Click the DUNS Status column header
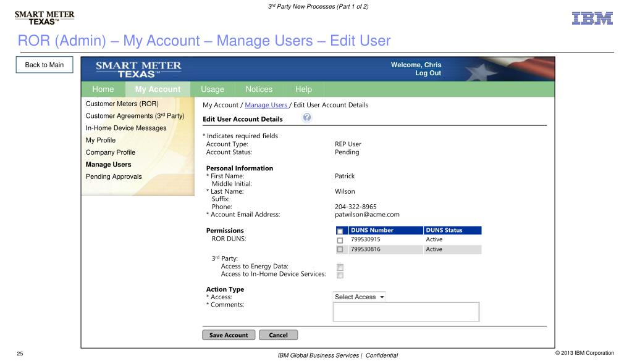This screenshot has height=364, width=632. pos(452,230)
